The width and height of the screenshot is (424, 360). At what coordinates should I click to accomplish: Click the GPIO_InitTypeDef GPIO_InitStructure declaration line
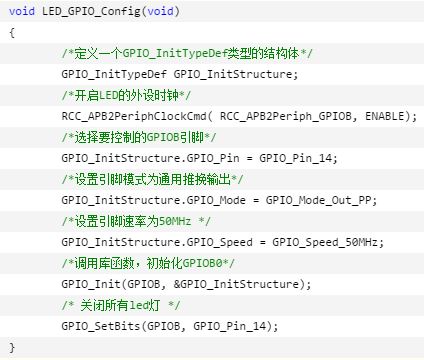[x=180, y=74]
